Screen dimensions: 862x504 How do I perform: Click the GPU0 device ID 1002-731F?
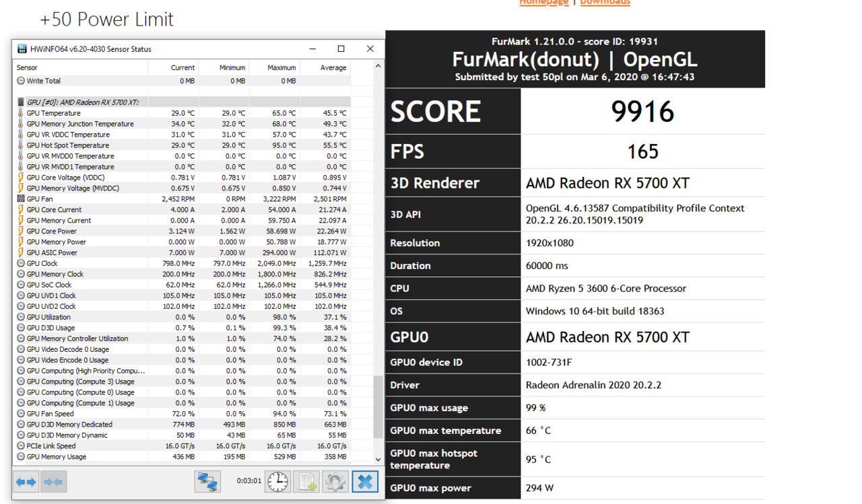549,362
